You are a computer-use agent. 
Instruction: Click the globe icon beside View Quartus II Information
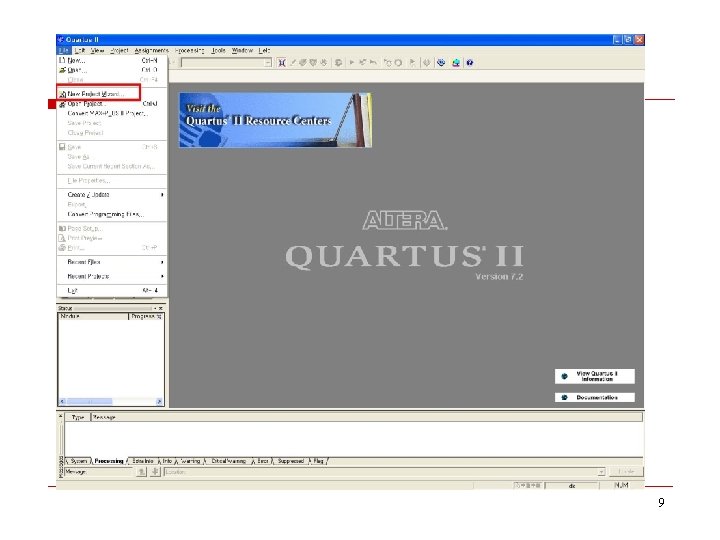(x=564, y=376)
